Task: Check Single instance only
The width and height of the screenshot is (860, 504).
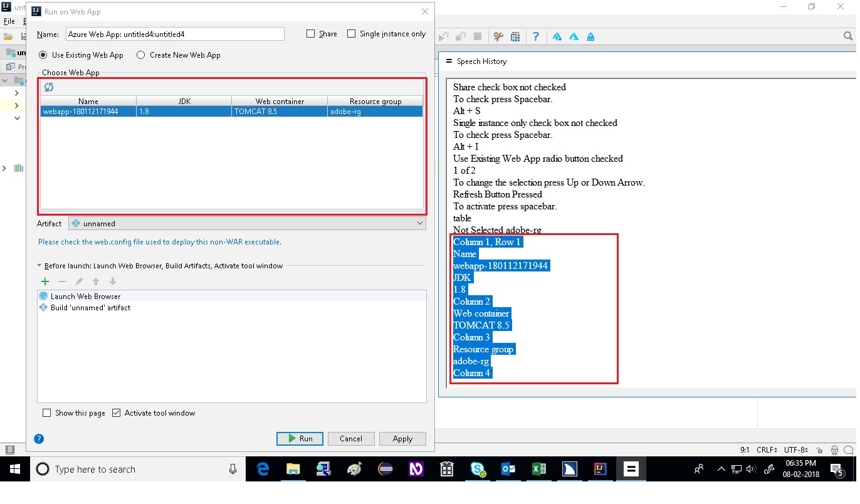Action: coord(351,34)
